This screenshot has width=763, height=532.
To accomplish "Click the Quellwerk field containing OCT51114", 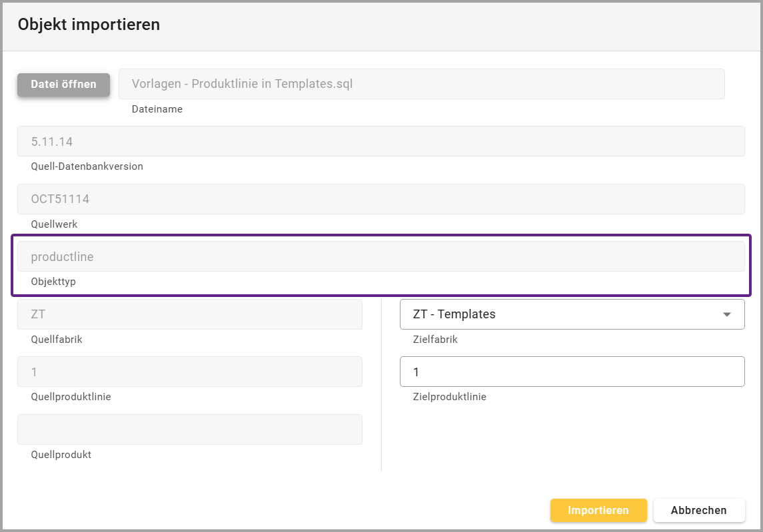I will click(x=381, y=199).
